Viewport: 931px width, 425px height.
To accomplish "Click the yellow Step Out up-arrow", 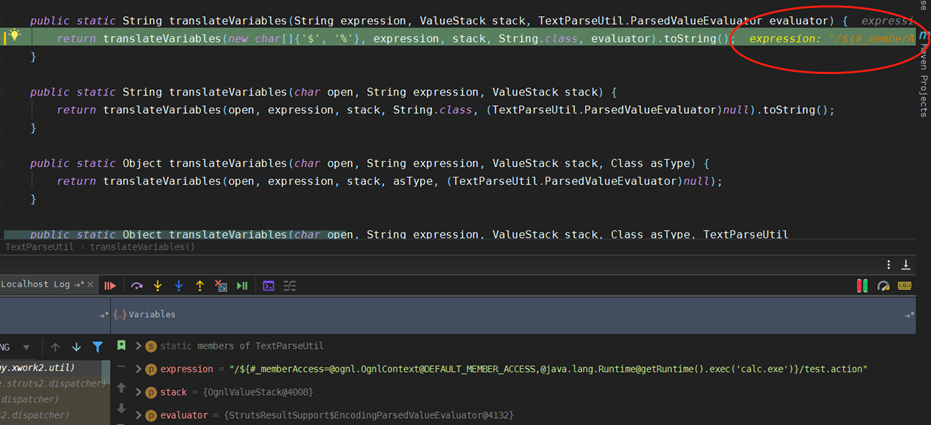I will (x=200, y=286).
